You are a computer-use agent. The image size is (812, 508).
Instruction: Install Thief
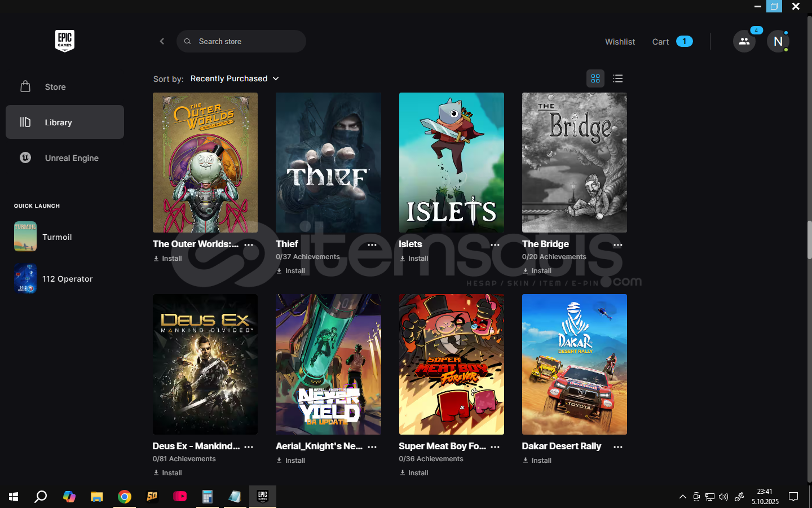coord(290,271)
